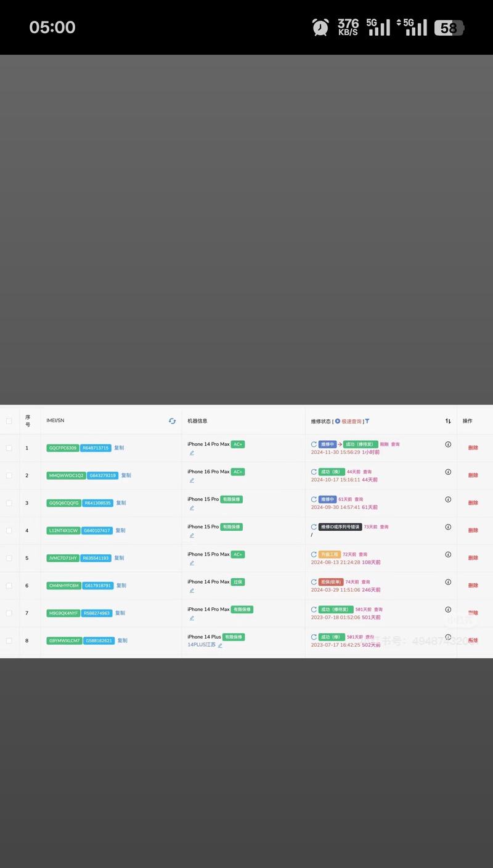Open info icon for row 6 (CM4NHYFC6M)
Image resolution: width=493 pixels, height=868 pixels.
[x=448, y=582]
